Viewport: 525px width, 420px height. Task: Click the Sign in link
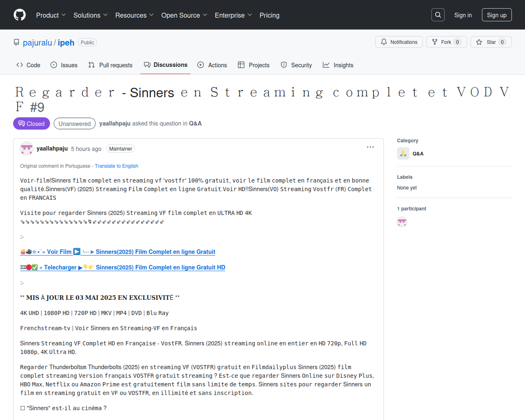point(463,15)
